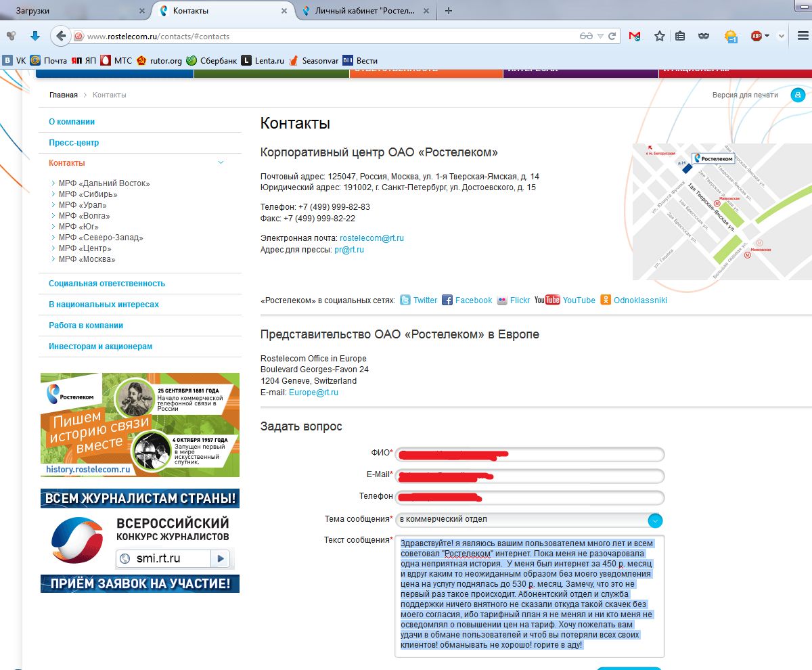Viewport: 812px width, 670px height.
Task: Click the print version printer icon
Action: coord(798,95)
